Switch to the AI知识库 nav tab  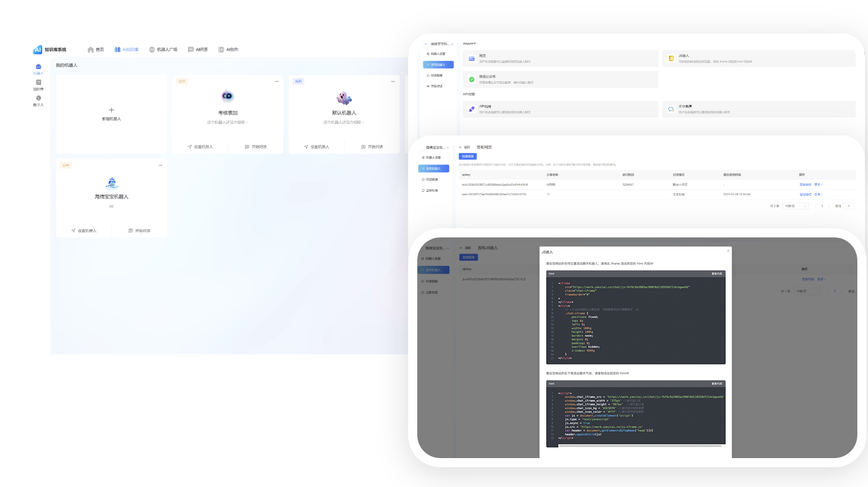pyautogui.click(x=126, y=50)
